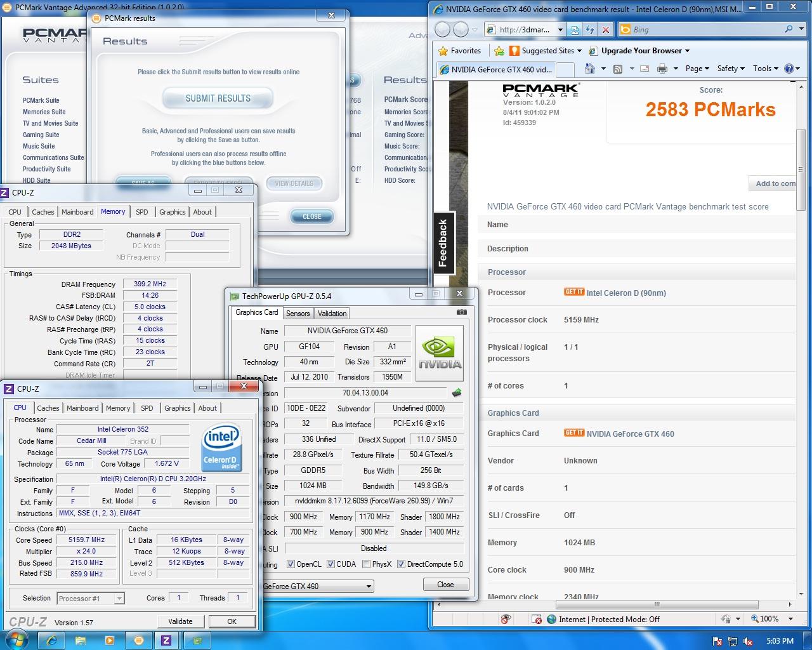812x650 pixels.
Task: Open Processor #1 selection dropdown in CPU-Z
Action: click(91, 598)
